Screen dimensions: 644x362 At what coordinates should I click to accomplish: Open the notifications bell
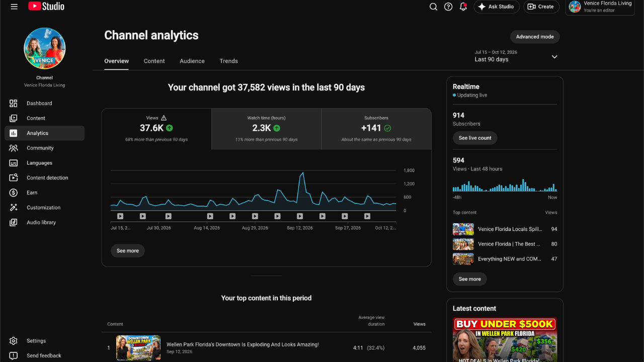[463, 7]
